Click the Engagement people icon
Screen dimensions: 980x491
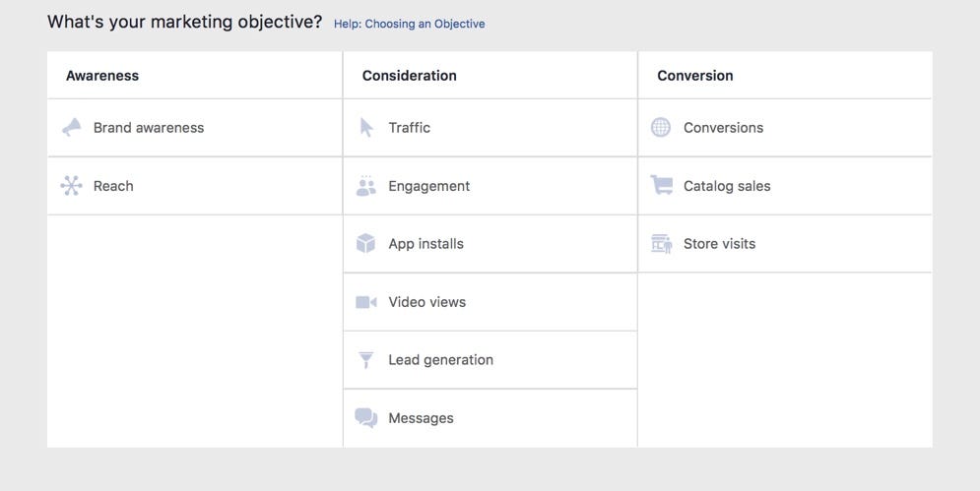(x=366, y=186)
